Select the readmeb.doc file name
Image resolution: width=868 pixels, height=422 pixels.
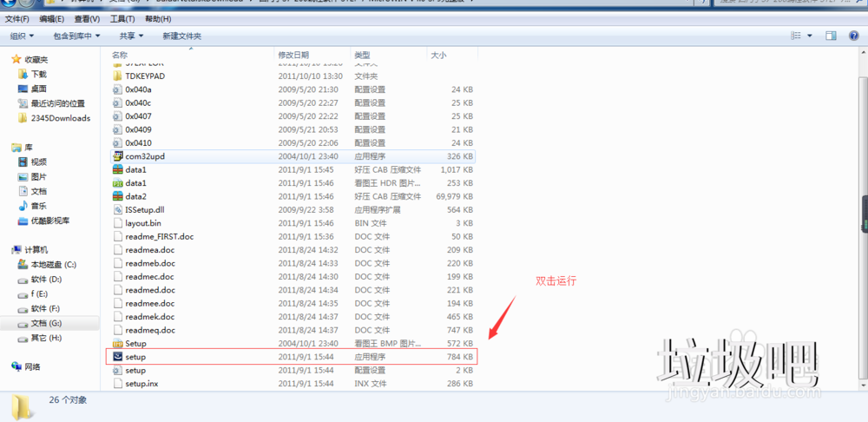(x=150, y=263)
